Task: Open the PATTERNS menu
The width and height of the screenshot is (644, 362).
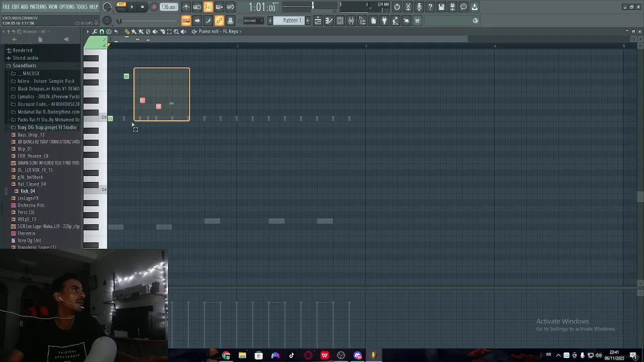Action: [x=38, y=7]
